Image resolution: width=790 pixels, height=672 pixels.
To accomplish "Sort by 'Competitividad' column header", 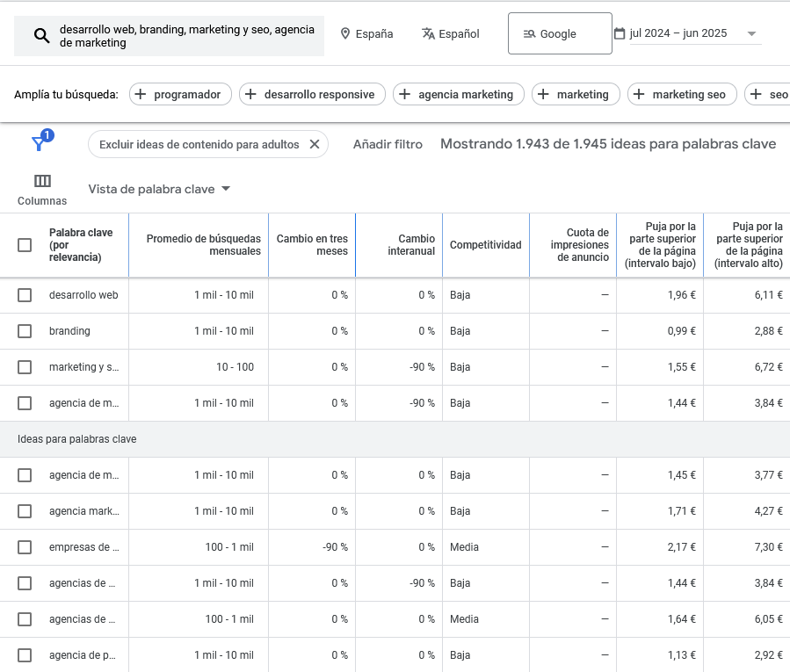I will 485,245.
